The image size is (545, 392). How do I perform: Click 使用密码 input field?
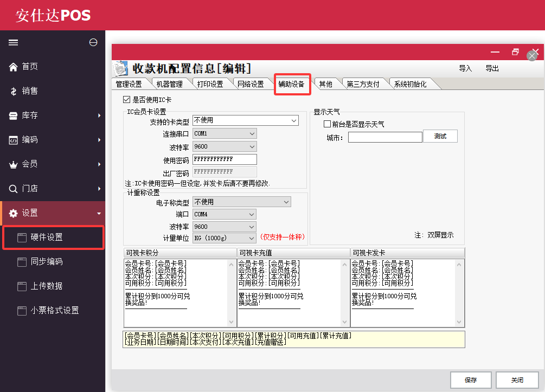[x=225, y=159]
